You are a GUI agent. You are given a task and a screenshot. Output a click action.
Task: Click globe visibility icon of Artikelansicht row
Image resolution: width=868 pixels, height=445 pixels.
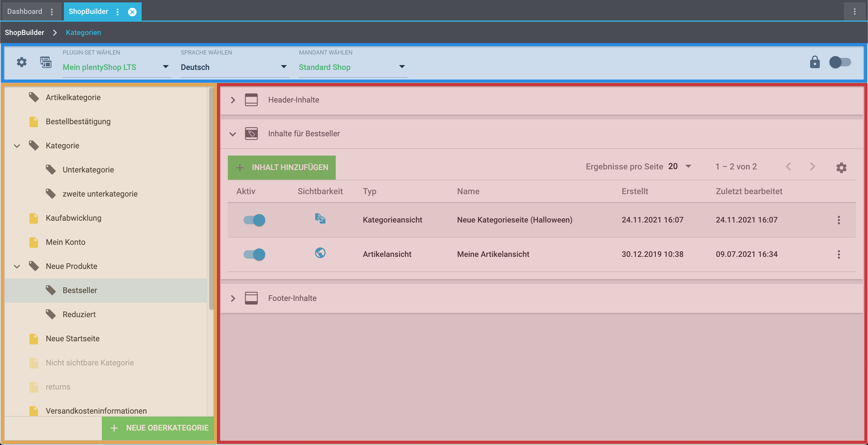[x=320, y=253]
